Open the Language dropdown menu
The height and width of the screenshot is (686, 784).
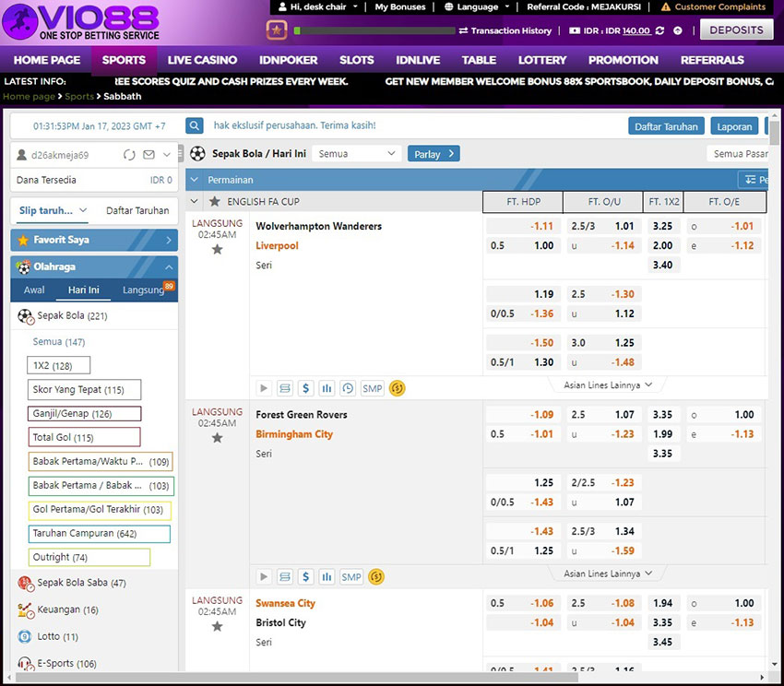tap(477, 6)
